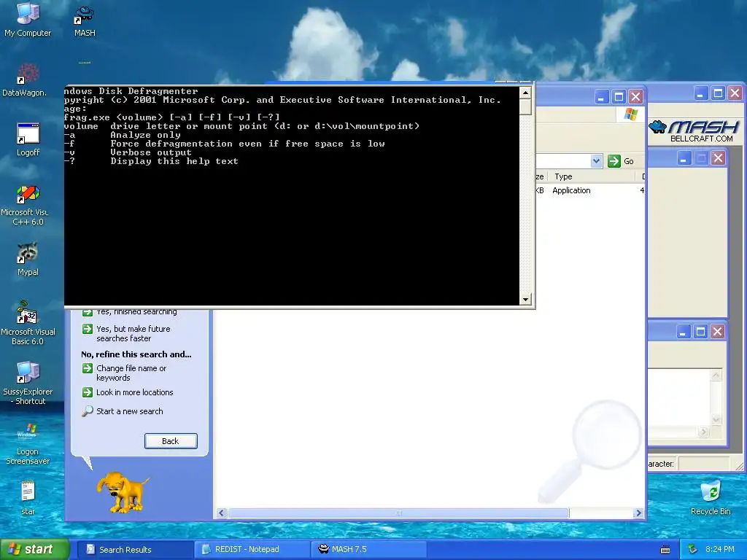
Task: Click the console scrollbar thumb
Action: tap(525, 106)
